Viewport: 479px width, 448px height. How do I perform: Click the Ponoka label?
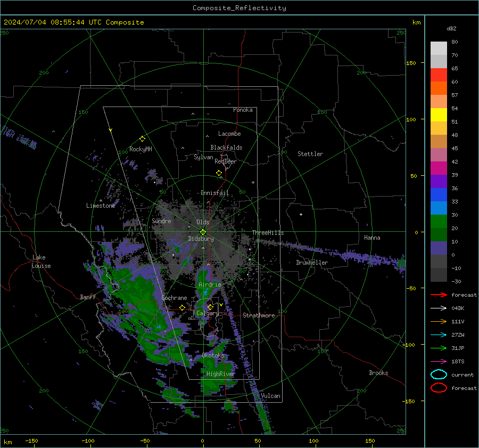[x=243, y=110]
